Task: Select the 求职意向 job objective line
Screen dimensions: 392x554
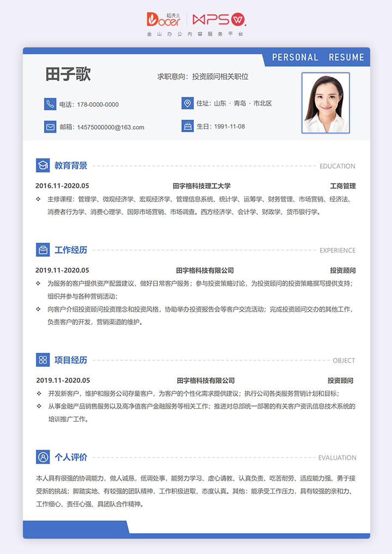Action: pos(203,77)
